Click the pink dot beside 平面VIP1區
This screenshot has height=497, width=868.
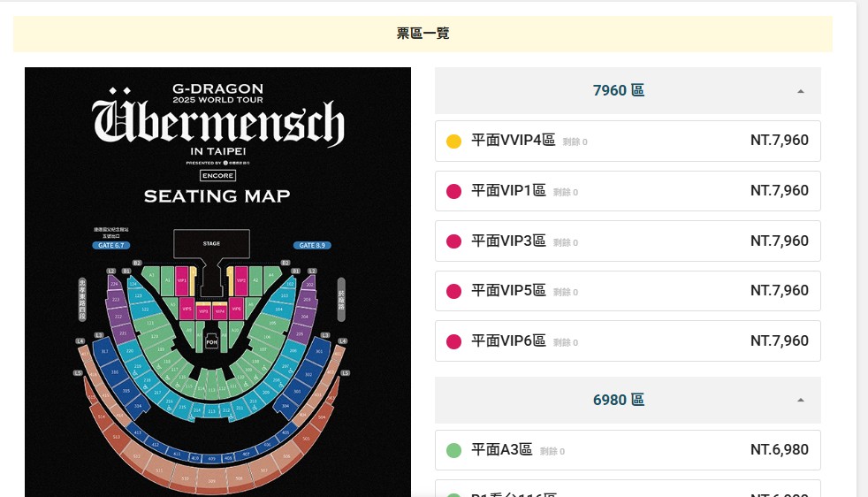(x=454, y=192)
